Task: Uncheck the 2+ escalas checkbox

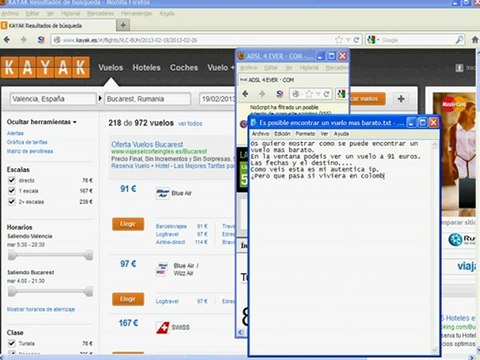Action: point(12,202)
